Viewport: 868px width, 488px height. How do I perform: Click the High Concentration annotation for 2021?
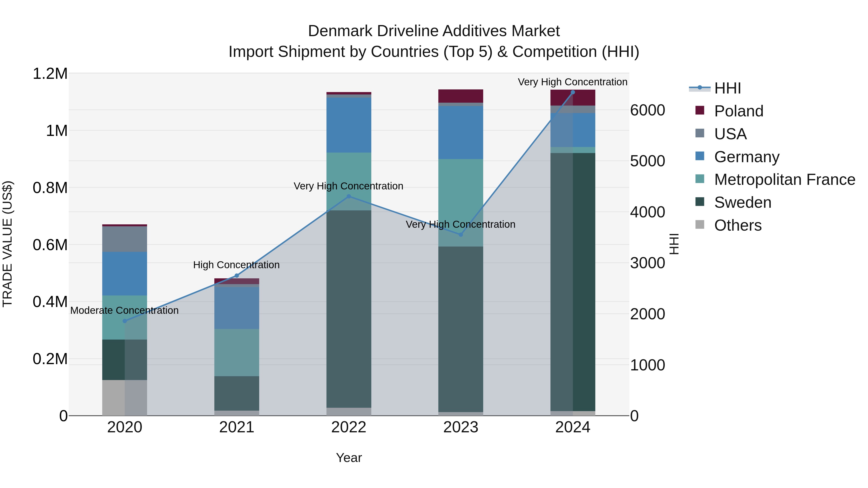click(236, 265)
